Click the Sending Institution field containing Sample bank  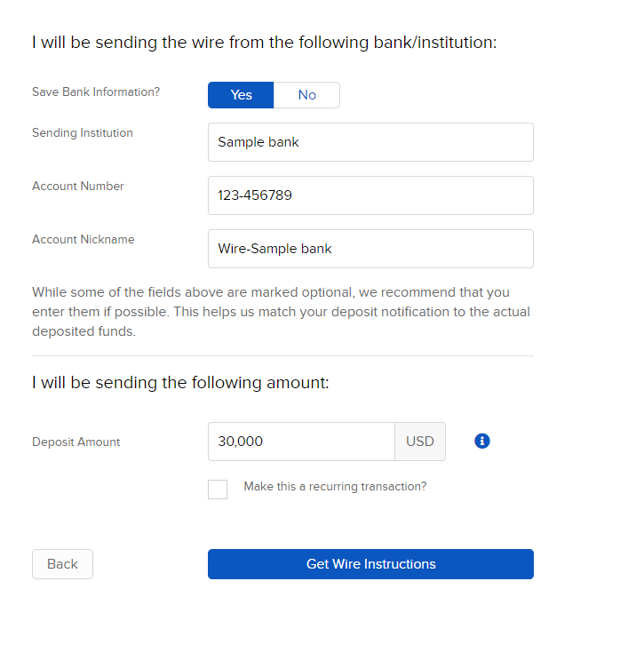(370, 142)
